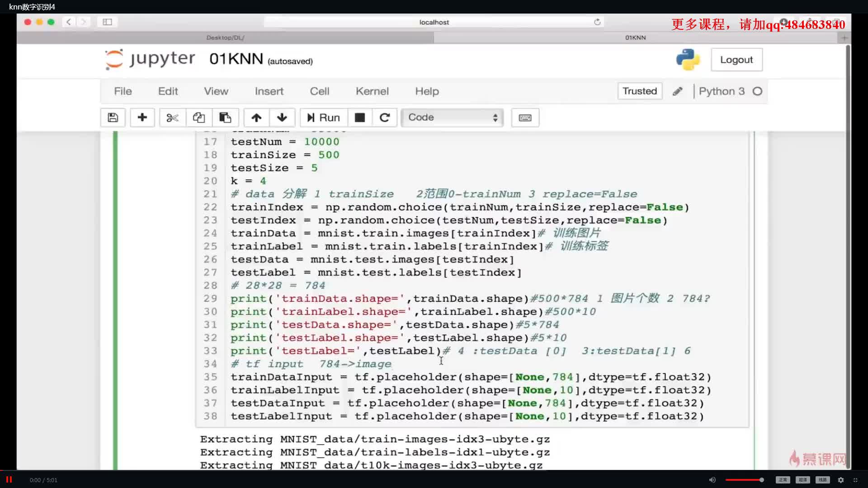The image size is (868, 488).
Task: Click the Jupyter logo
Action: coord(150,59)
